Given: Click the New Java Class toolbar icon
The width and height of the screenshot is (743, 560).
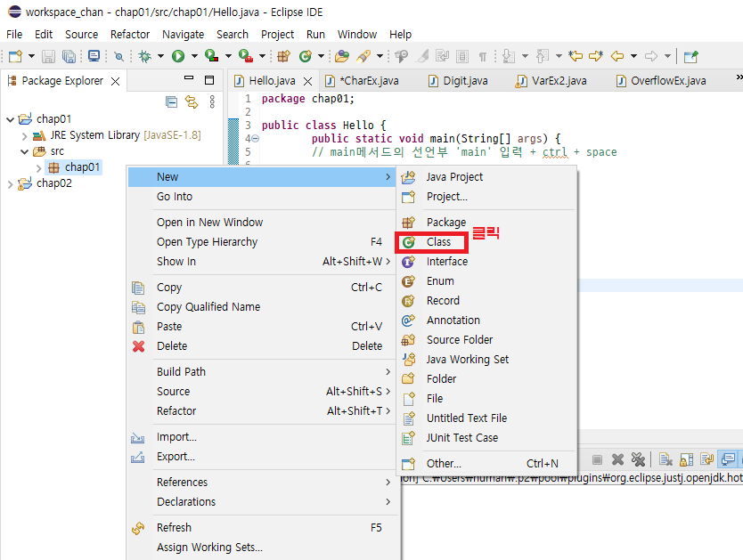Looking at the screenshot, I should (x=306, y=56).
